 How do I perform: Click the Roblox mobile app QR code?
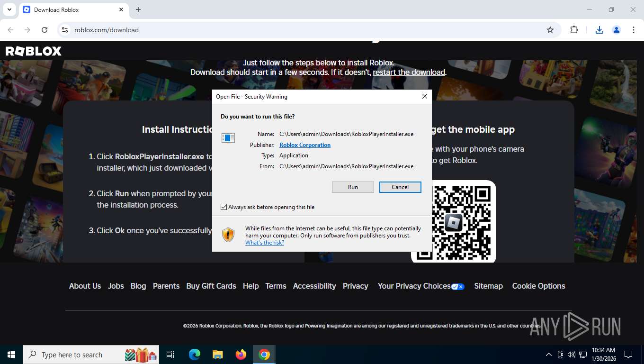tap(454, 221)
